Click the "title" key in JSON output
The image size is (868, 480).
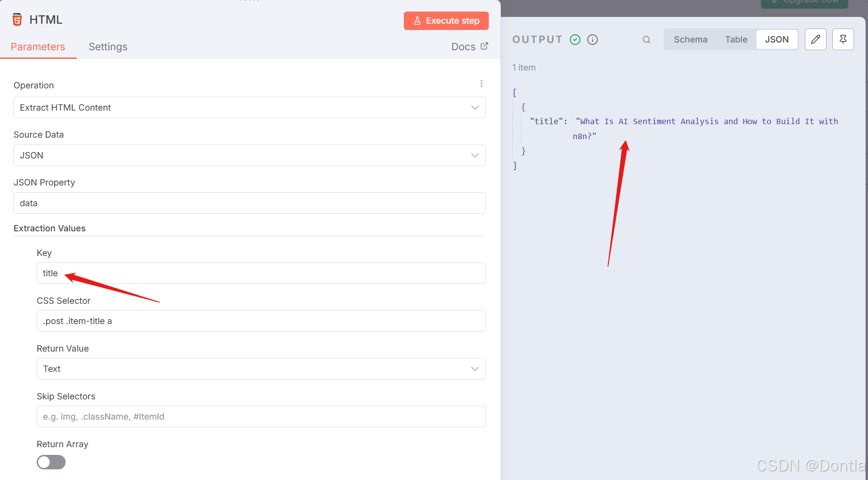pyautogui.click(x=547, y=121)
